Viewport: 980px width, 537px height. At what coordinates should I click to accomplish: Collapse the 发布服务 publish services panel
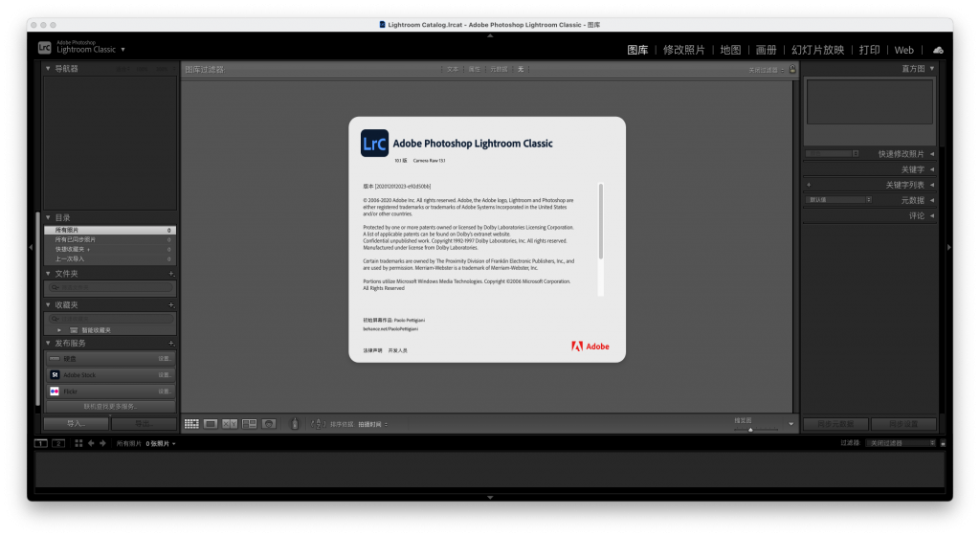[48, 343]
